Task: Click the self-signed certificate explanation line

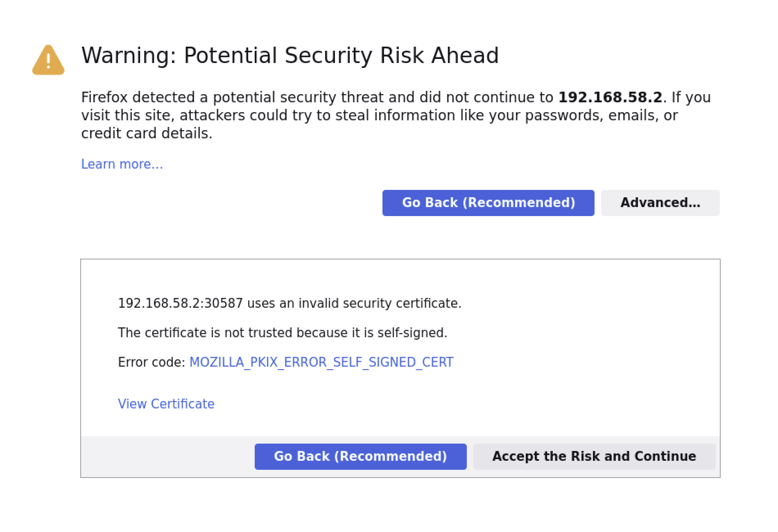Action: tap(283, 332)
